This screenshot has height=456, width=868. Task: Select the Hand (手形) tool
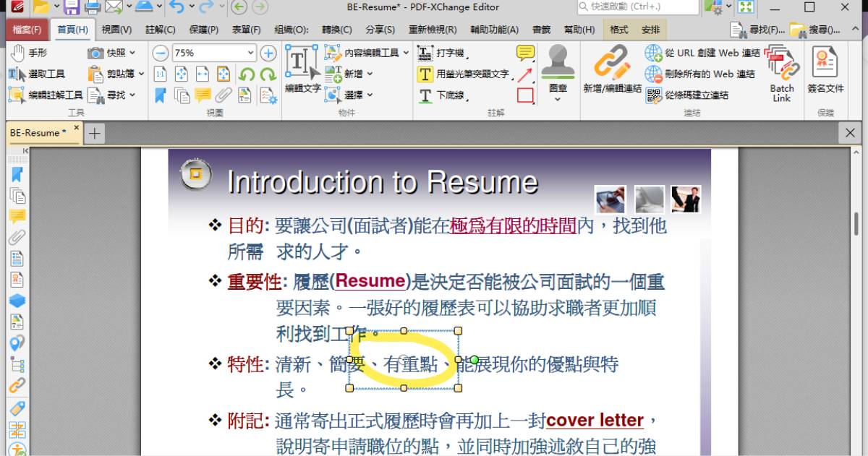28,53
